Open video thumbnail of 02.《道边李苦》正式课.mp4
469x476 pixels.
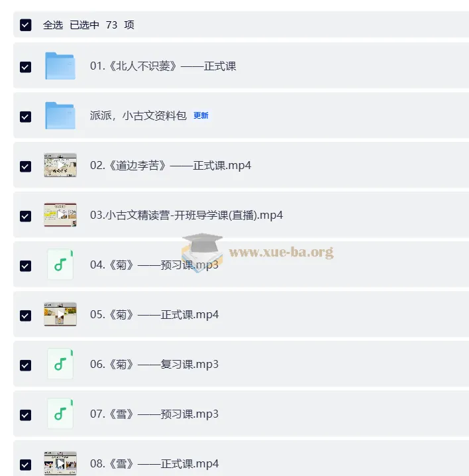60,165
